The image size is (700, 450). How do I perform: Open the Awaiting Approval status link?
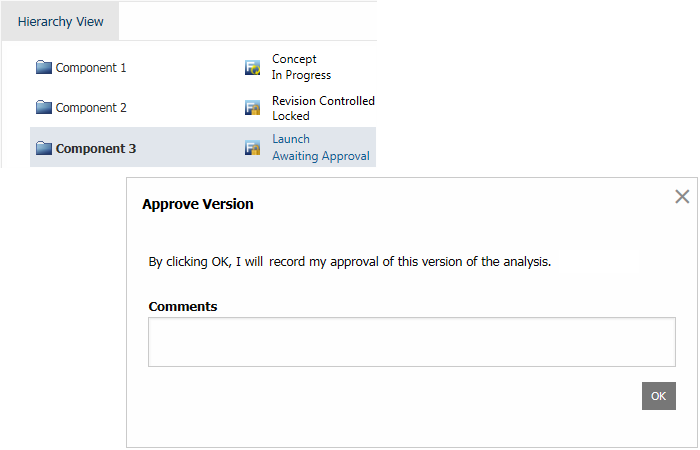coord(321,156)
